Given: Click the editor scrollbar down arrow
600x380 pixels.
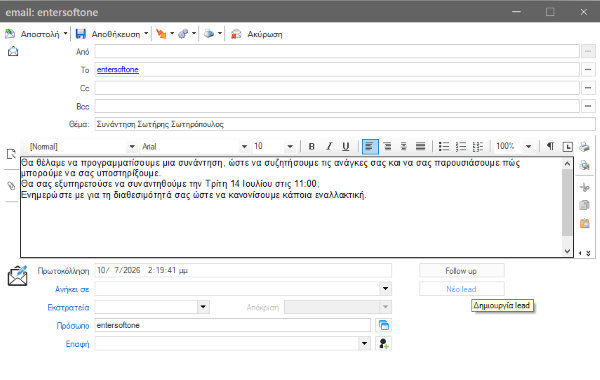Looking at the screenshot, I should pyautogui.click(x=567, y=251).
